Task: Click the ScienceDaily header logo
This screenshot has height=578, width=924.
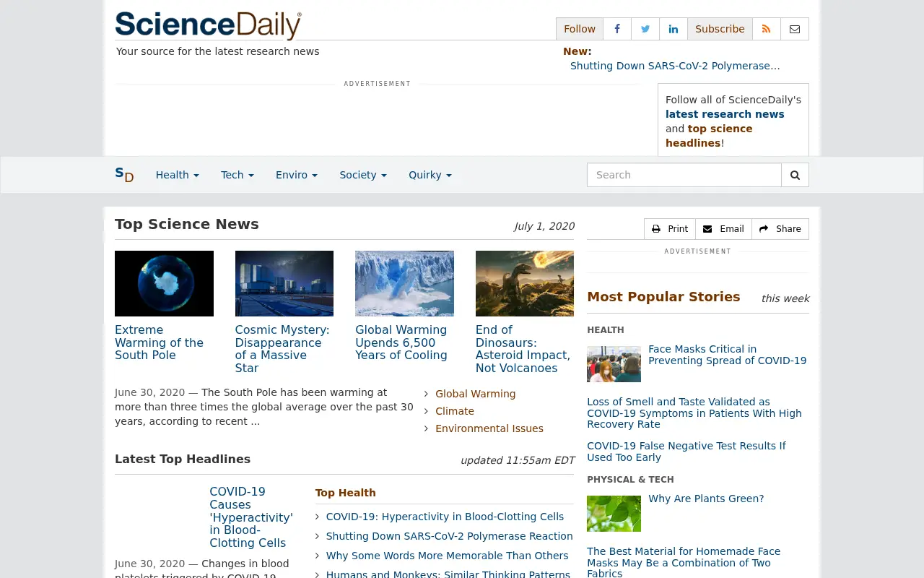Action: click(x=208, y=25)
